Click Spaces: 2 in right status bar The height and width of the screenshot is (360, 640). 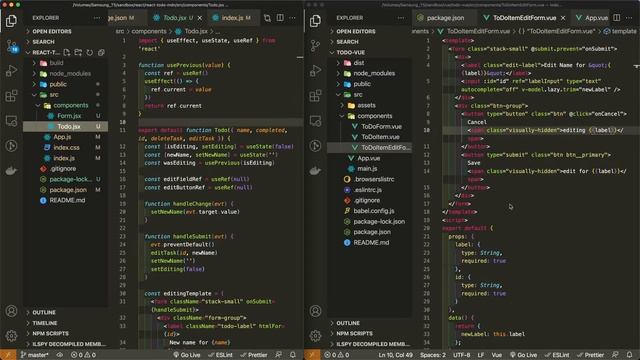433,355
